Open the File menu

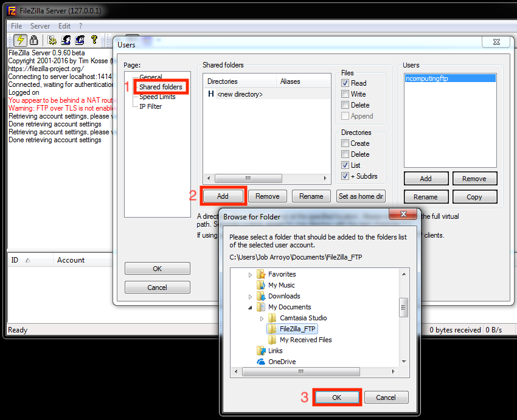point(16,26)
